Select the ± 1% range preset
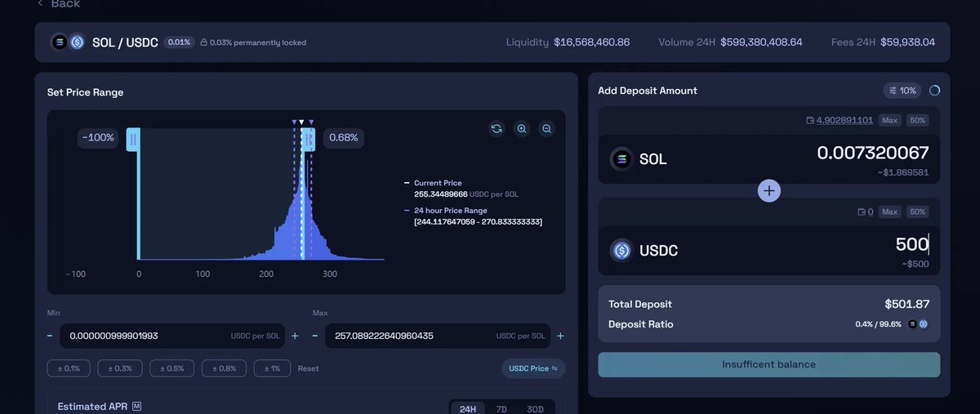The image size is (980, 414). coord(272,368)
